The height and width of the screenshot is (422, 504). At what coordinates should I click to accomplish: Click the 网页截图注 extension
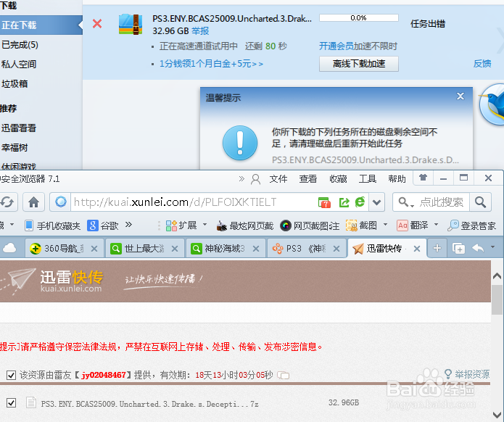tap(310, 226)
